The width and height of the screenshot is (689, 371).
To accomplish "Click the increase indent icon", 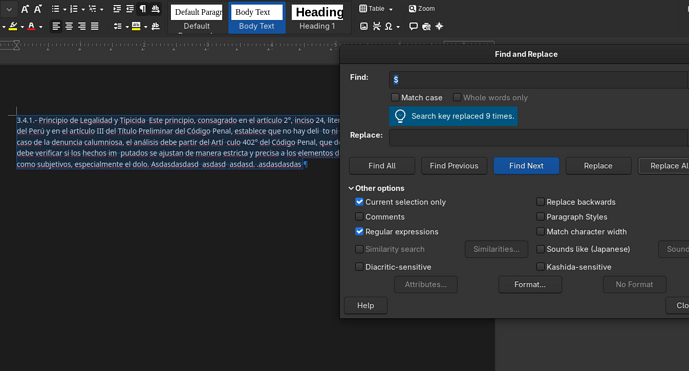I will click(x=117, y=9).
